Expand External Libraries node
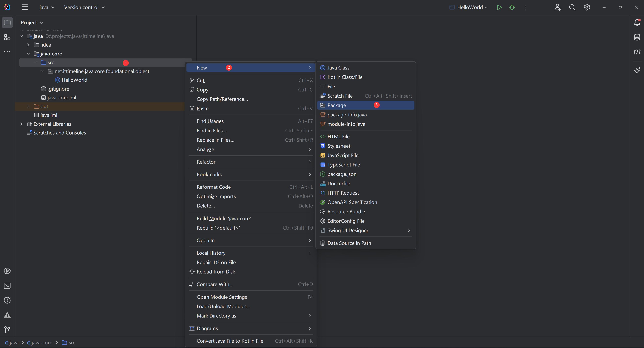 pos(21,124)
